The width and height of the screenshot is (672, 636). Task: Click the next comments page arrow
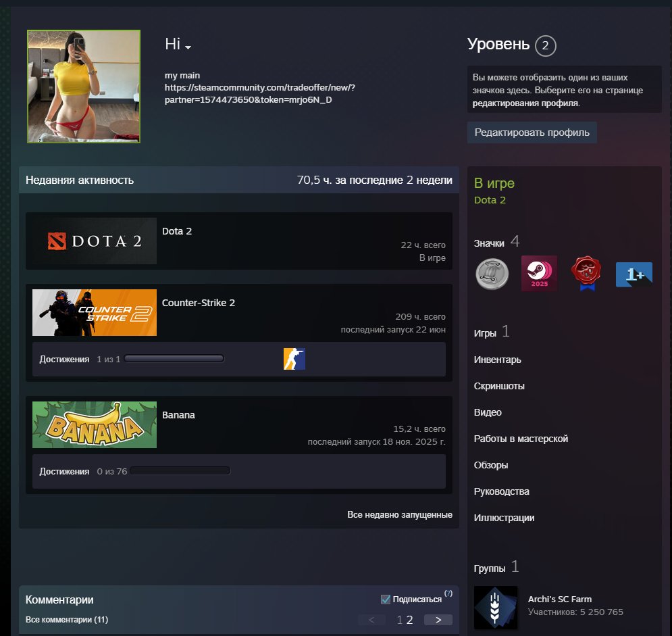438,620
